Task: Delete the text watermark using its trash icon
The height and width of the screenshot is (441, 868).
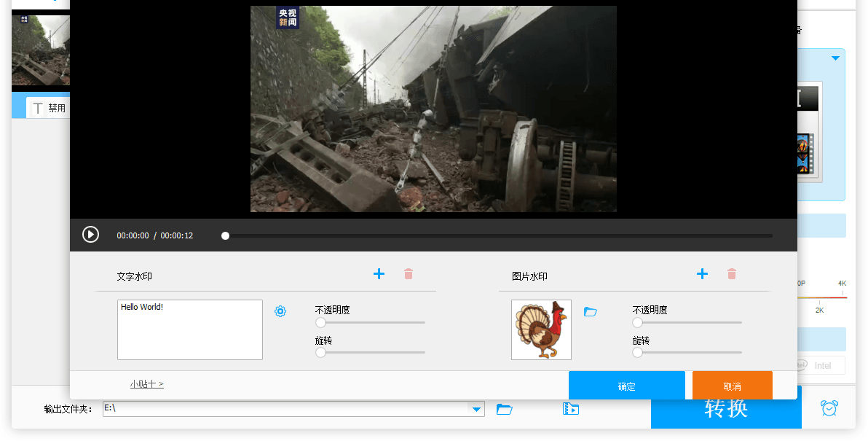Action: (x=409, y=274)
